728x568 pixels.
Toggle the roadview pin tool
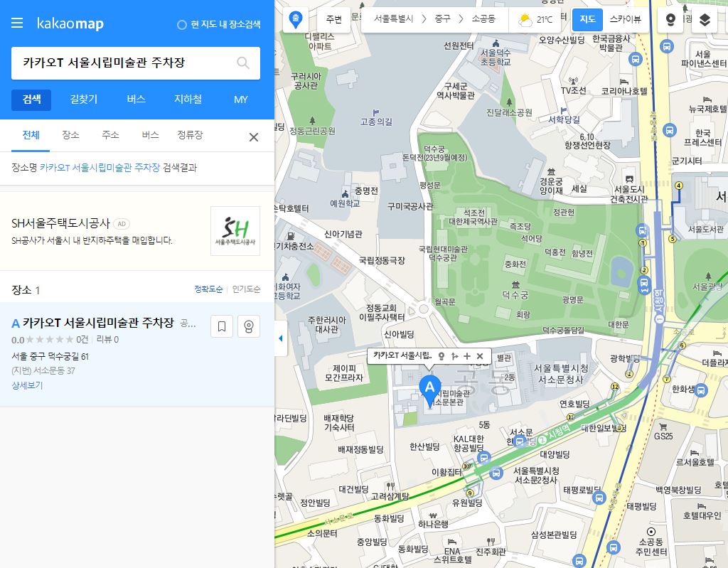(x=670, y=20)
